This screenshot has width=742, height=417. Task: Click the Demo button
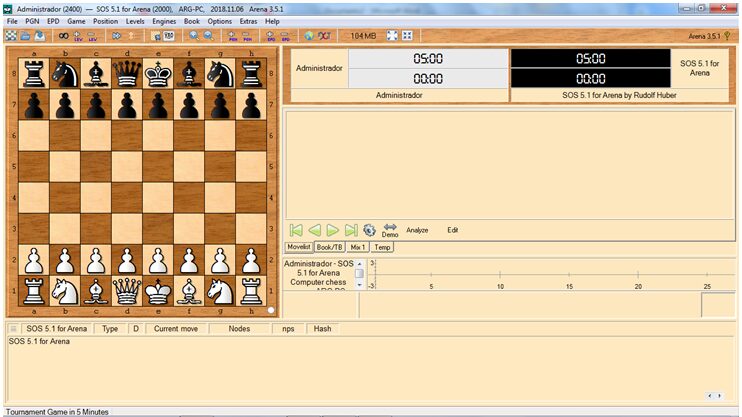click(x=390, y=231)
